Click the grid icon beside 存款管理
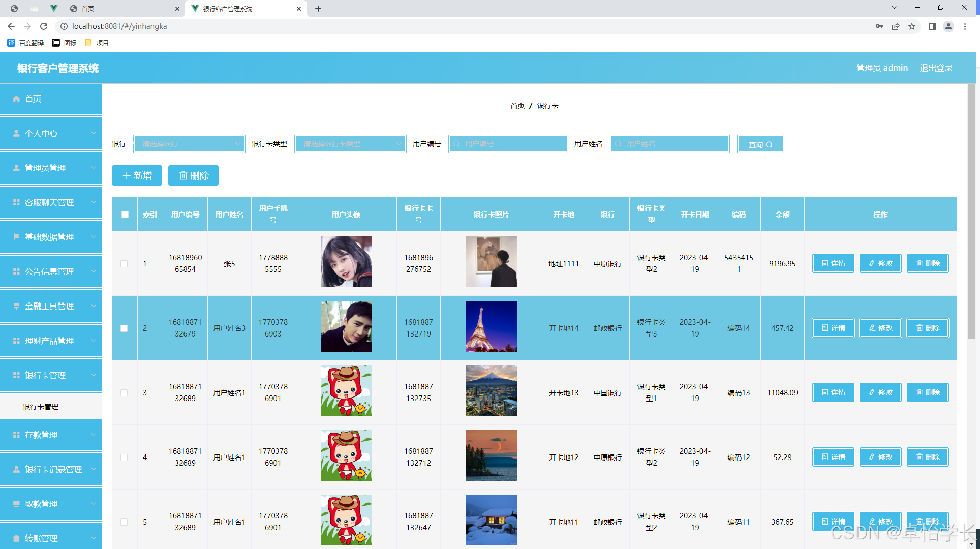This screenshot has height=549, width=980. coord(16,435)
